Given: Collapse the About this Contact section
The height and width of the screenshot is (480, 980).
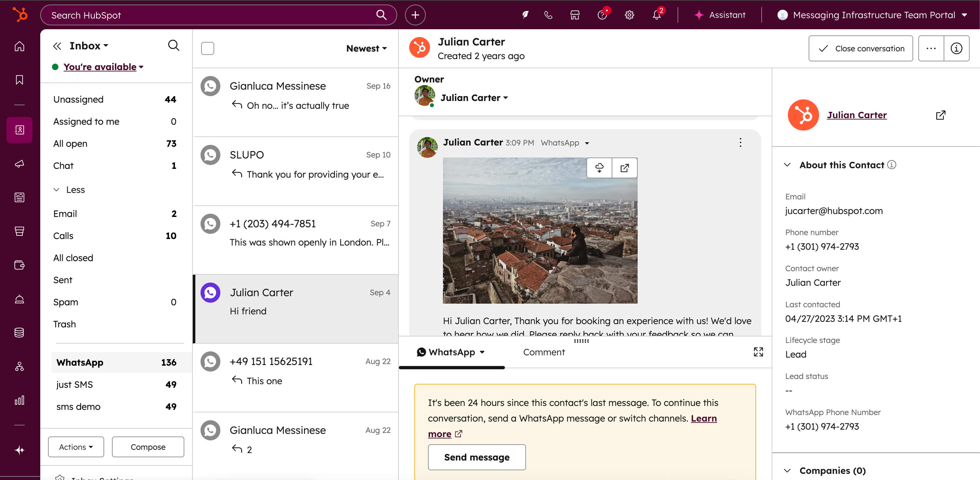Looking at the screenshot, I should (788, 165).
